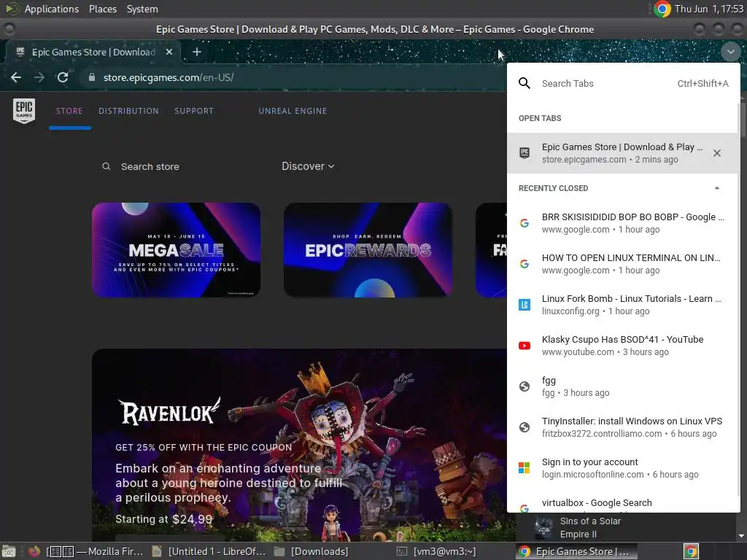Screen dimensions: 747x560
Task: Click globe icon beside TinyInstaller entry
Action: (x=524, y=427)
